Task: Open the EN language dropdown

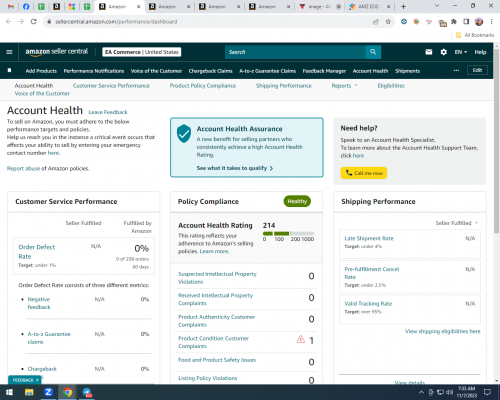Action: [461, 52]
